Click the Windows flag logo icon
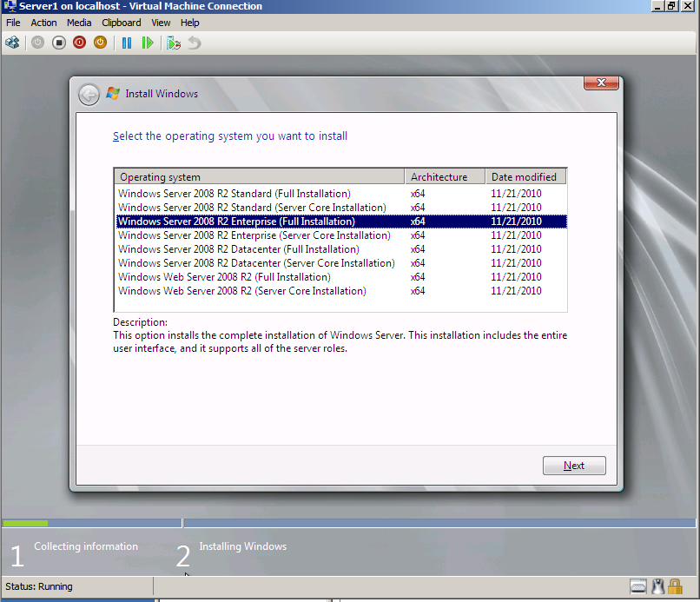Image resolution: width=700 pixels, height=602 pixels. pyautogui.click(x=113, y=93)
